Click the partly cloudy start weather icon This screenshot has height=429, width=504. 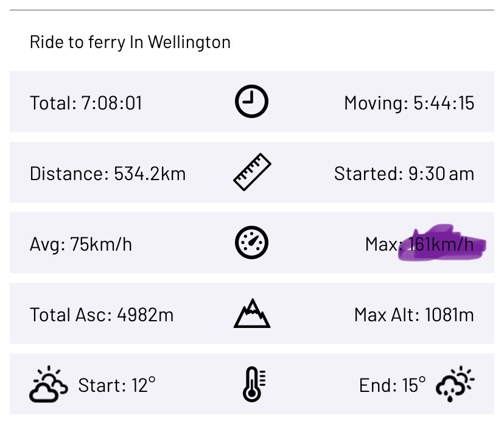(49, 384)
